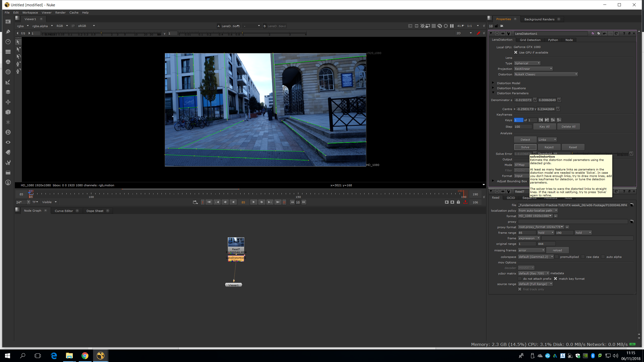
Task: Open the Time nodes clock icon
Action: pyautogui.click(x=8, y=42)
